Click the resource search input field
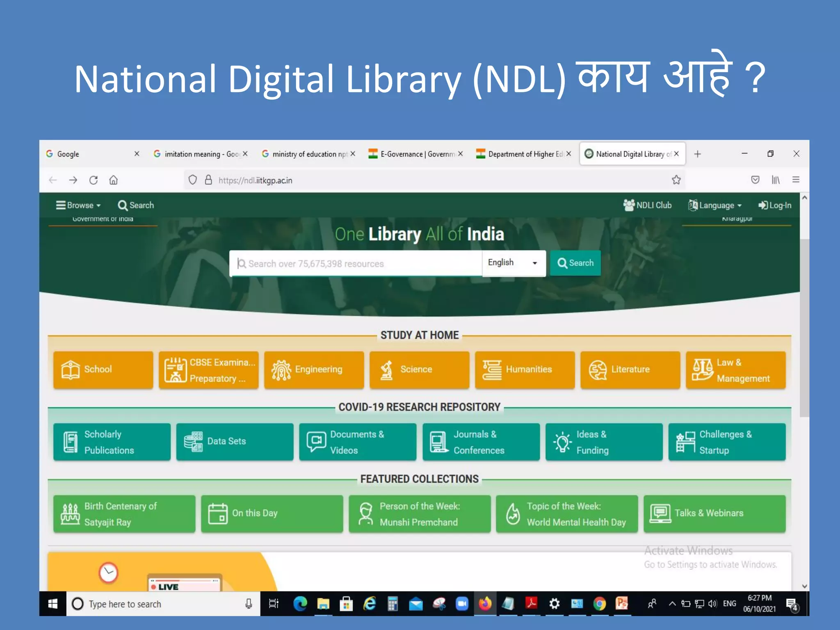840x630 pixels. tap(356, 263)
